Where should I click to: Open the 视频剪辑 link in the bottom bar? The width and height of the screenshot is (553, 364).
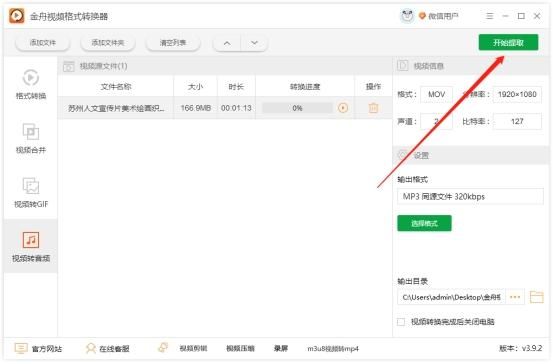(x=193, y=348)
